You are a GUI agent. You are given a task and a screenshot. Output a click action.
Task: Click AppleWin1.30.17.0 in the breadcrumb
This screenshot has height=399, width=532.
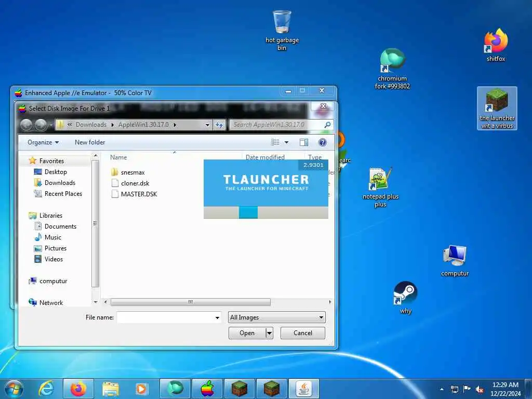click(143, 125)
